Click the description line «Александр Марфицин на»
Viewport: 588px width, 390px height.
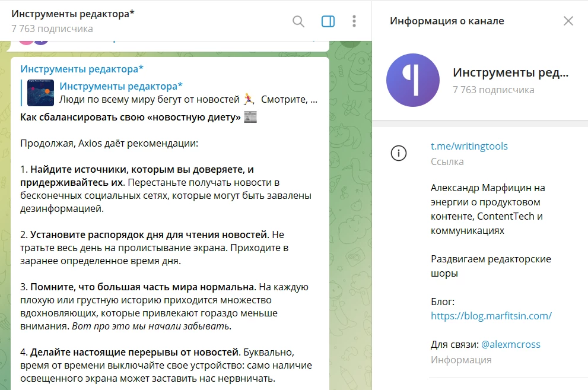click(x=488, y=188)
